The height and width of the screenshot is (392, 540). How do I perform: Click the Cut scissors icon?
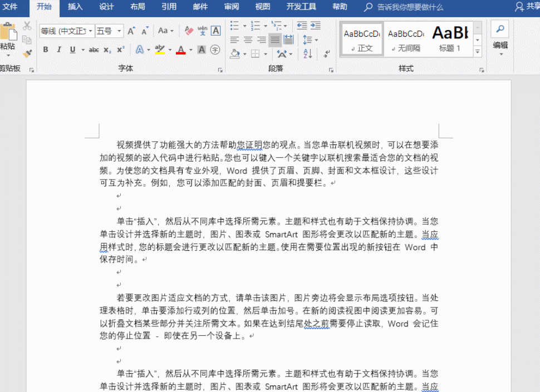coord(27,26)
